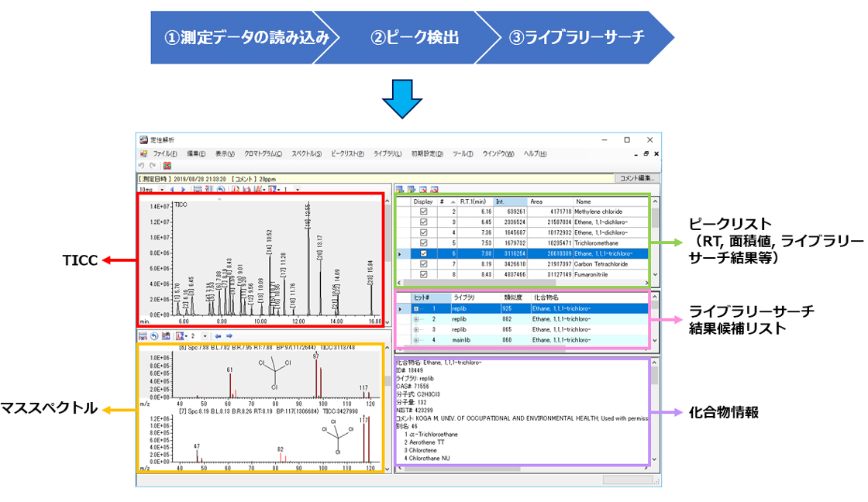Viewport: 868px width, 502px height.
Task: Toggle Display checkbox for Trichloromethane
Action: click(423, 242)
